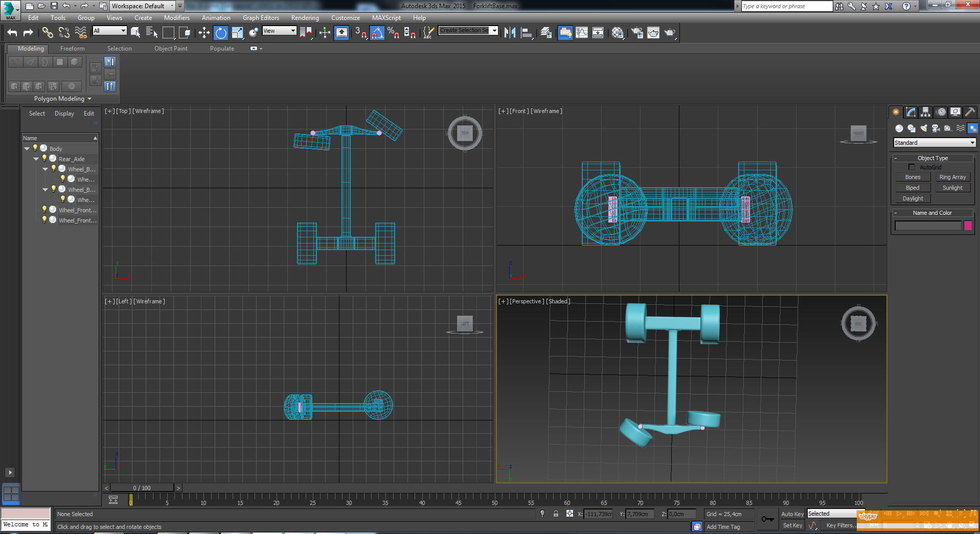Click the object name input field

(928, 226)
